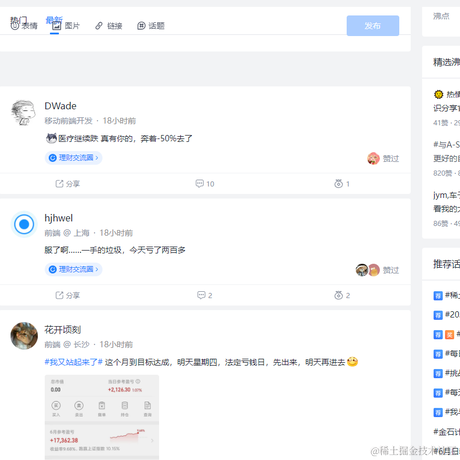Click 前端 @ 上海 under hjhwel
Viewport: 460px width, 460px height.
click(67, 233)
